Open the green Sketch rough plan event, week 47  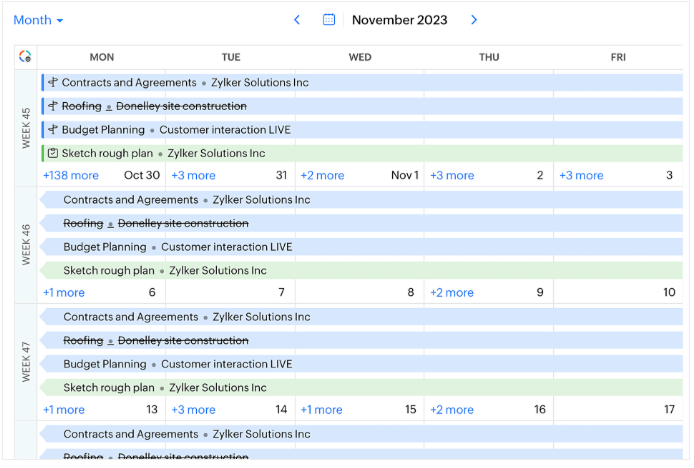click(x=109, y=387)
